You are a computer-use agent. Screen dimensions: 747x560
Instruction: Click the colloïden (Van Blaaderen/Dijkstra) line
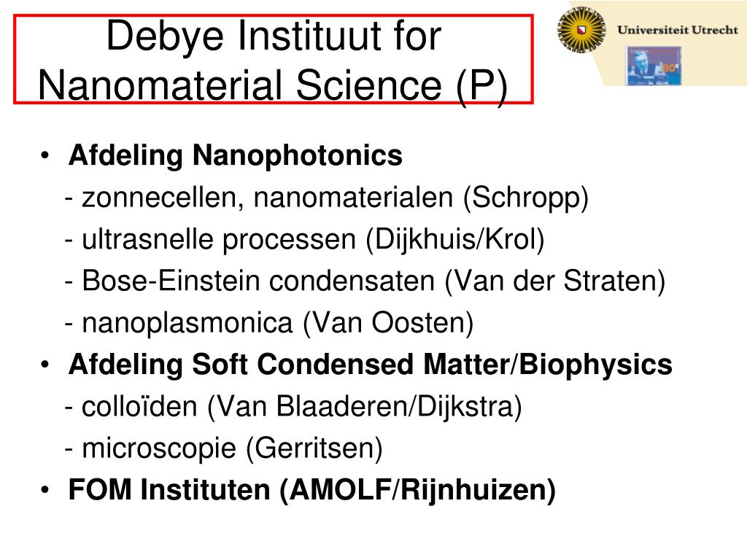tap(293, 407)
